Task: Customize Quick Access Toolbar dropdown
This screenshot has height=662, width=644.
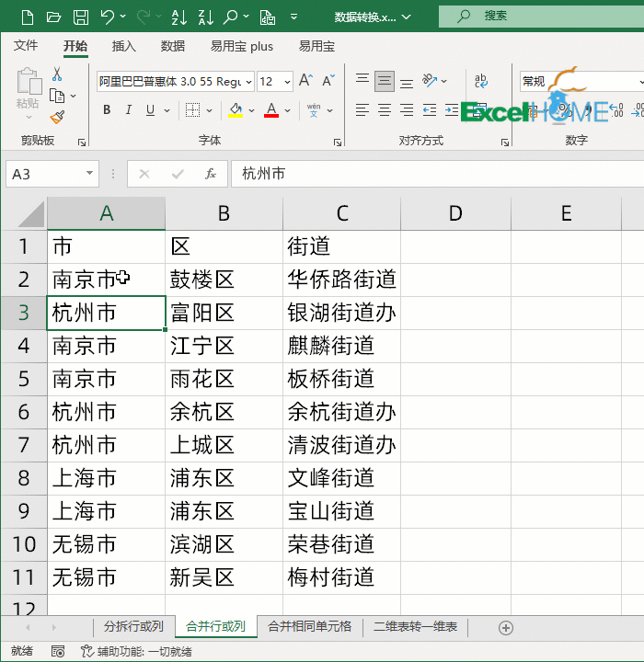Action: pyautogui.click(x=294, y=17)
